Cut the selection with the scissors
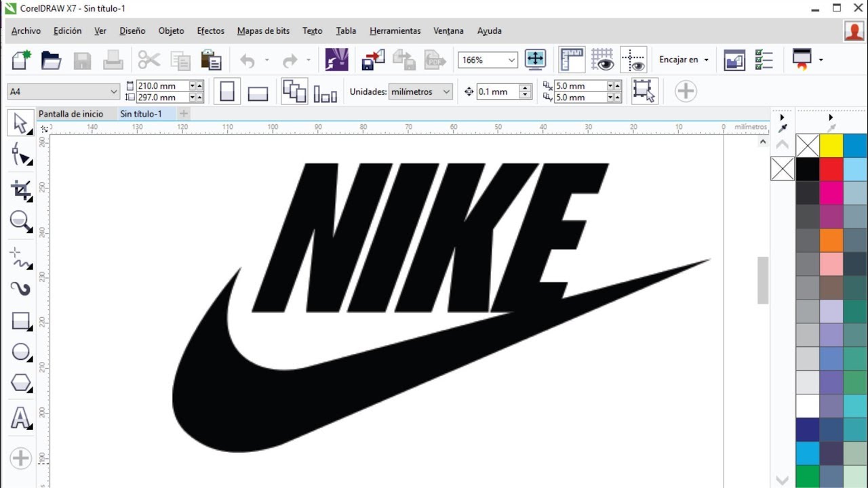The image size is (868, 488). [149, 60]
